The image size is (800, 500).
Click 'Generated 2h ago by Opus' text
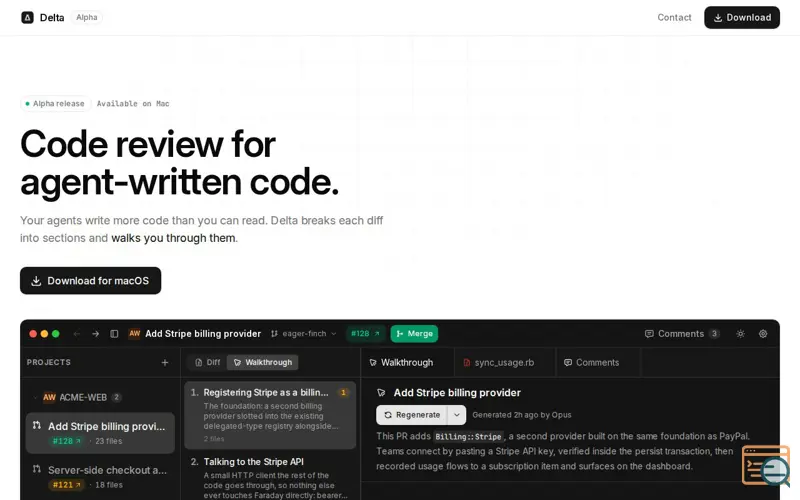[521, 415]
